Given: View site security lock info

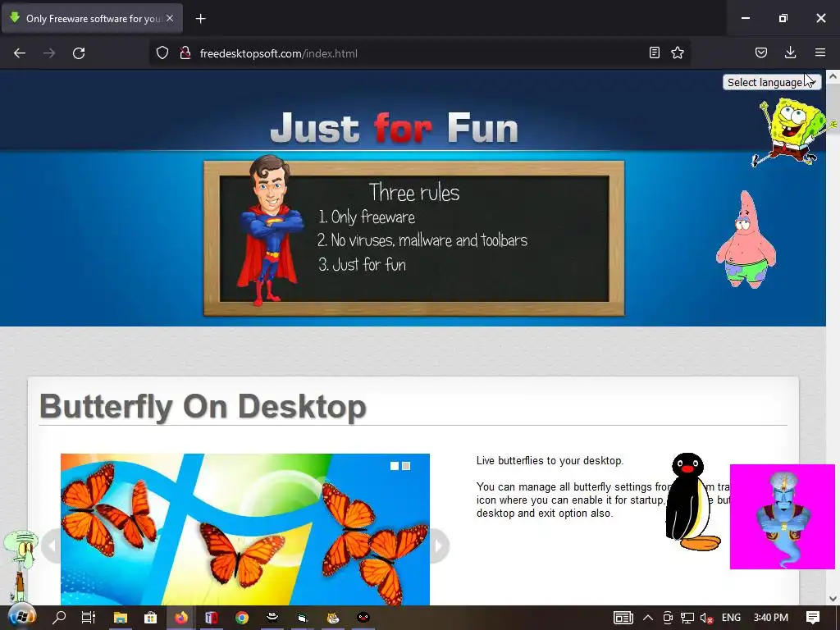Looking at the screenshot, I should tap(185, 53).
